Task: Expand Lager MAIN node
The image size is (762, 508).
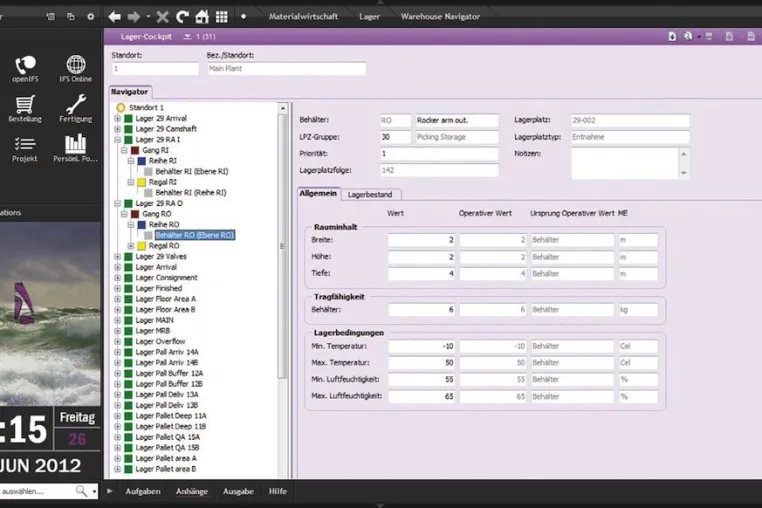Action: point(117,320)
